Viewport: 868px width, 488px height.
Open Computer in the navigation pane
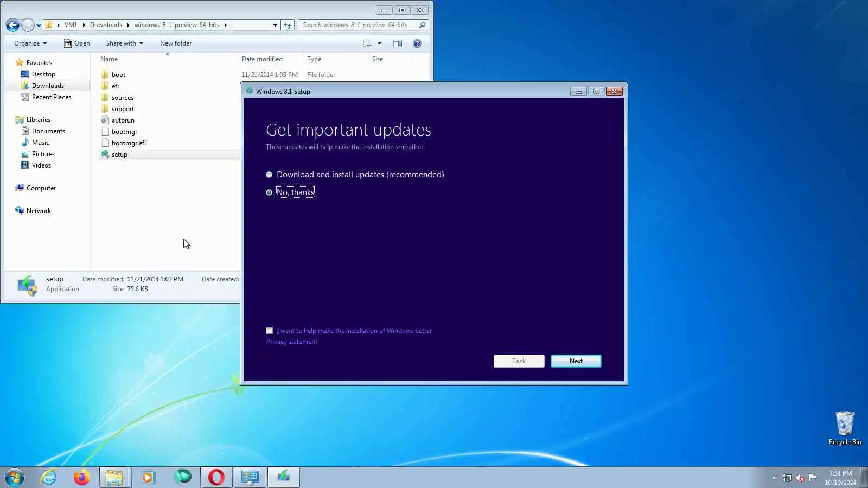41,188
